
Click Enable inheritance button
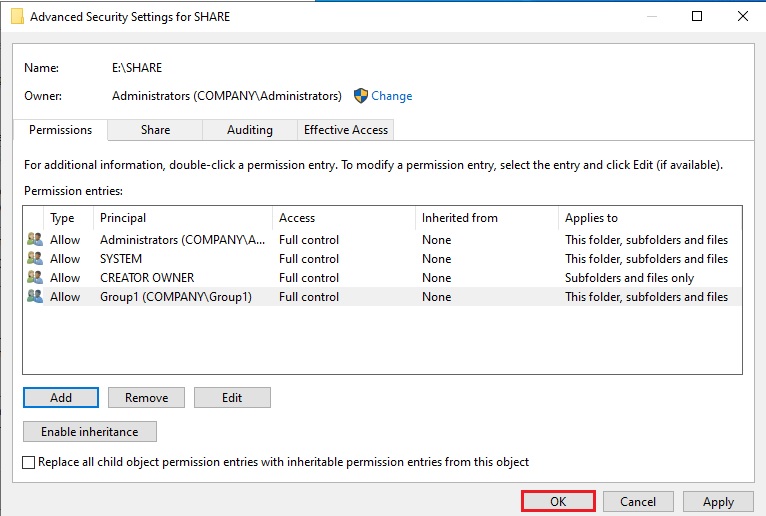(90, 432)
